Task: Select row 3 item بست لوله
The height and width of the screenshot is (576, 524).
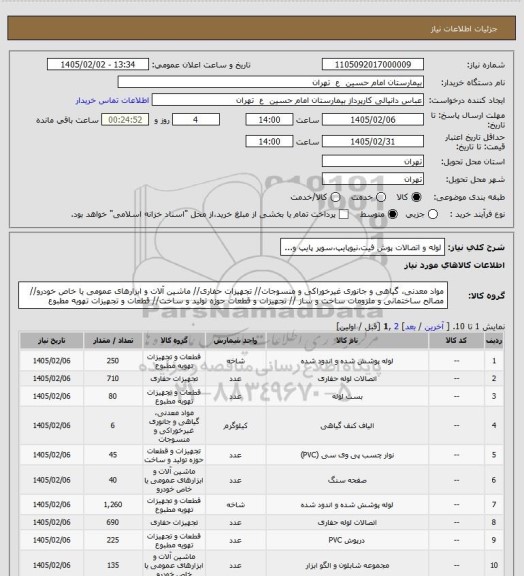Action: [262, 396]
